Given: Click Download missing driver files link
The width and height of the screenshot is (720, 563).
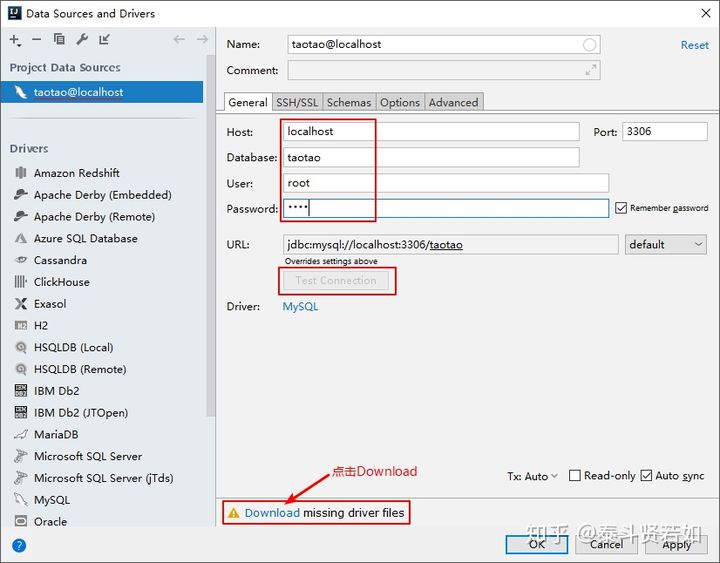Looking at the screenshot, I should pos(272,512).
